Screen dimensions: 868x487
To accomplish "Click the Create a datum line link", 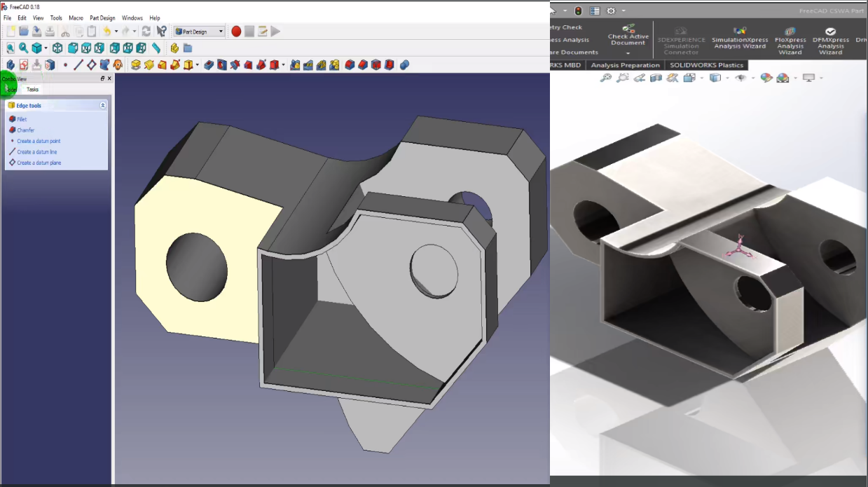I will (37, 152).
